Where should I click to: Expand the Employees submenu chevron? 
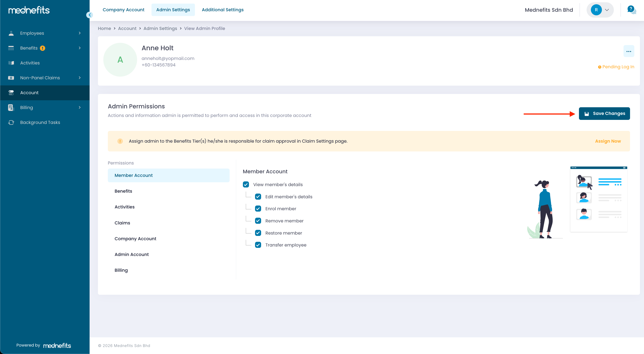pos(80,33)
